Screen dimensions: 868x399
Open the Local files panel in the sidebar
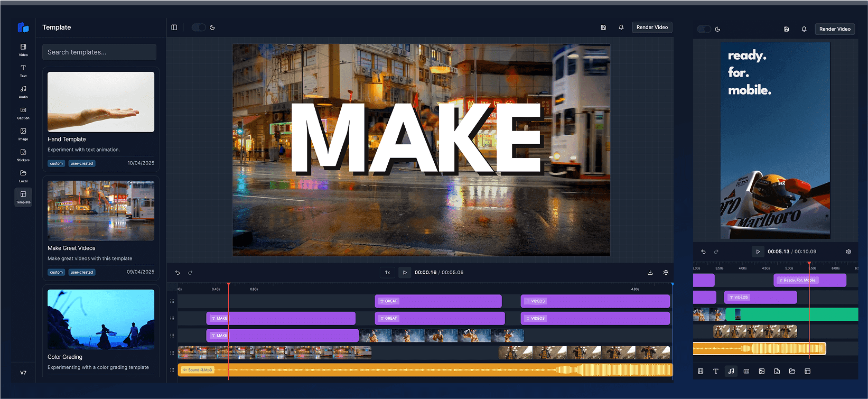(x=23, y=176)
